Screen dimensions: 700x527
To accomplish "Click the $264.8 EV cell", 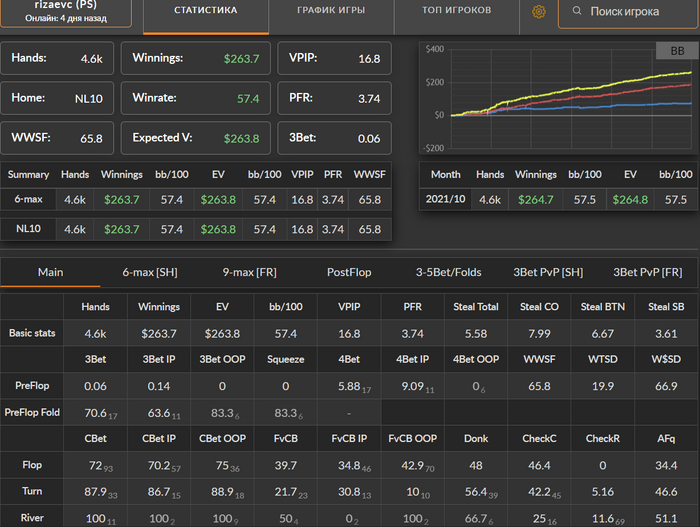I will click(630, 200).
